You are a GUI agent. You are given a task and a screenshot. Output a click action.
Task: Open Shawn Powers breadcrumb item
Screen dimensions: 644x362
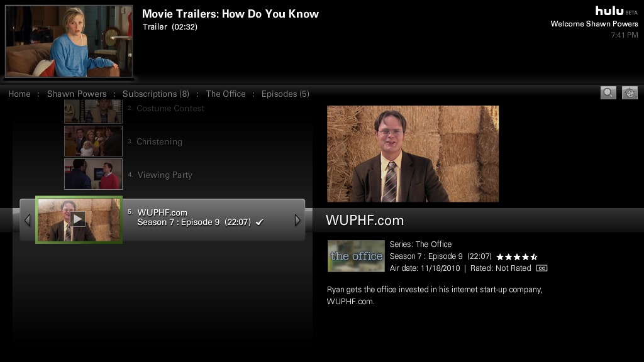(x=76, y=94)
